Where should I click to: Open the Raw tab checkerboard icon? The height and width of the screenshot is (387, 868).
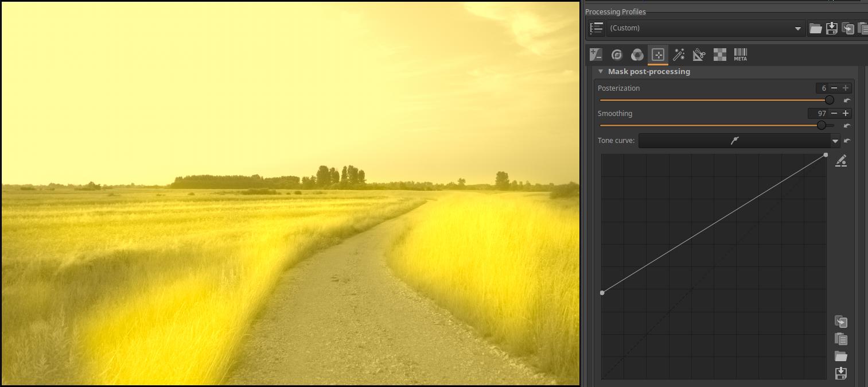point(719,55)
